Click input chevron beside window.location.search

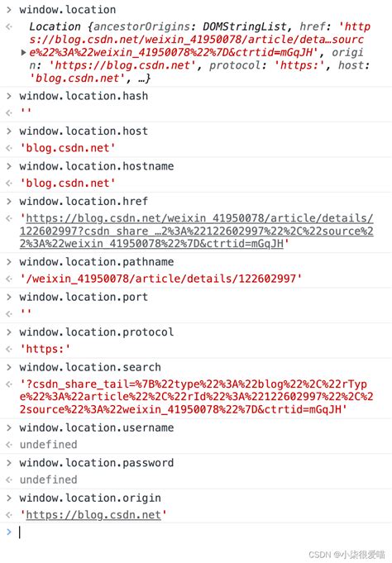9,367
